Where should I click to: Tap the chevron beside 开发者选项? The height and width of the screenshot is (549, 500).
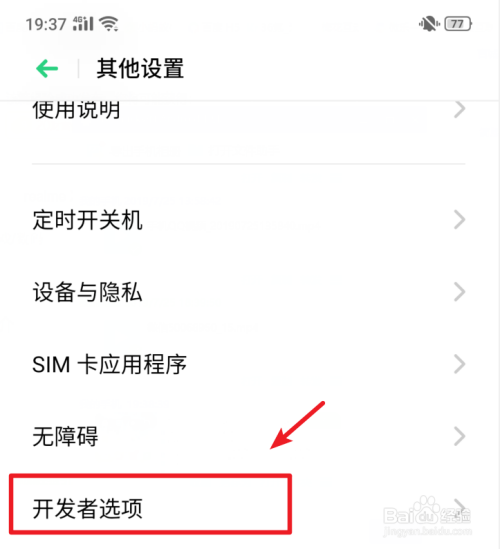coord(460,508)
